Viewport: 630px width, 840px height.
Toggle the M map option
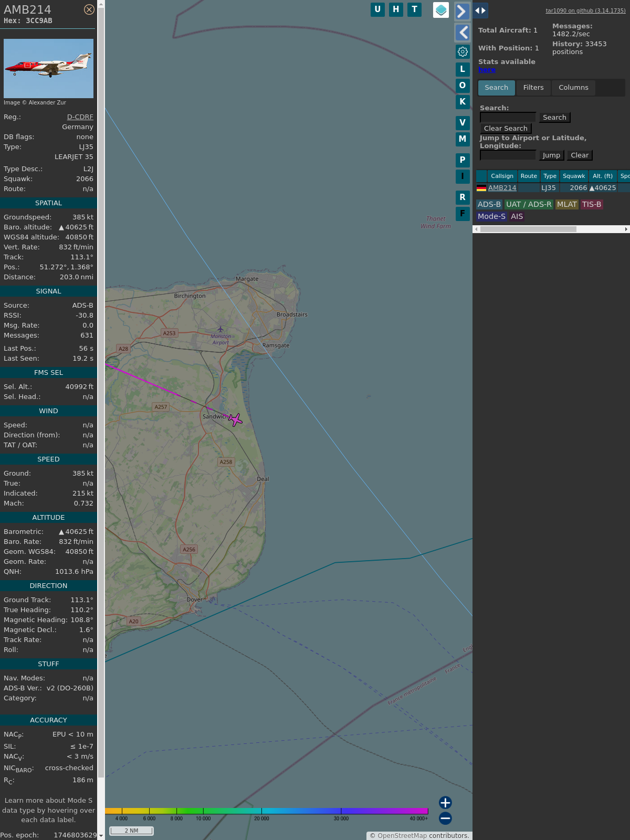click(x=463, y=139)
